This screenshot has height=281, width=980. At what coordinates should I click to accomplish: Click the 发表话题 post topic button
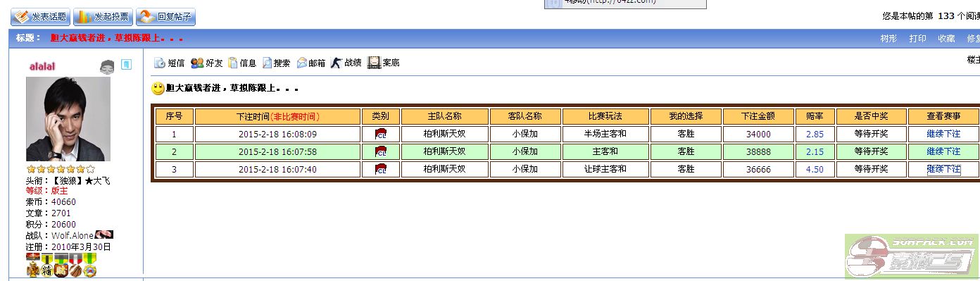tap(40, 17)
